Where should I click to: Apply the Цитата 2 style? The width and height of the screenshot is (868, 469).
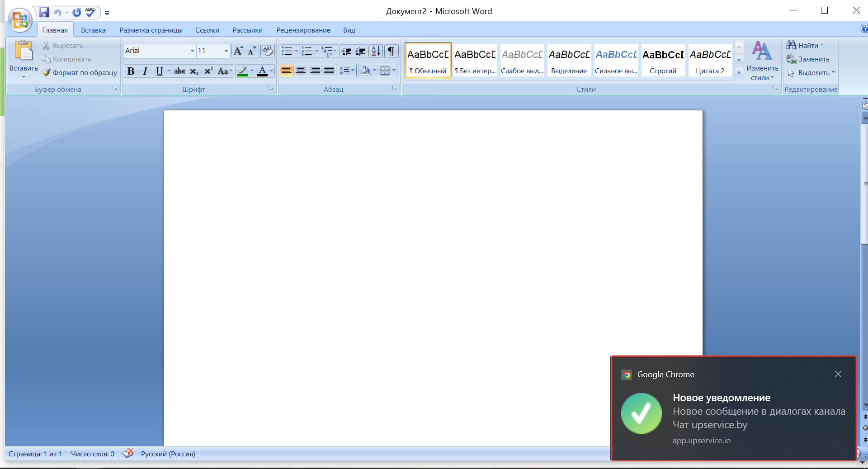pos(710,61)
